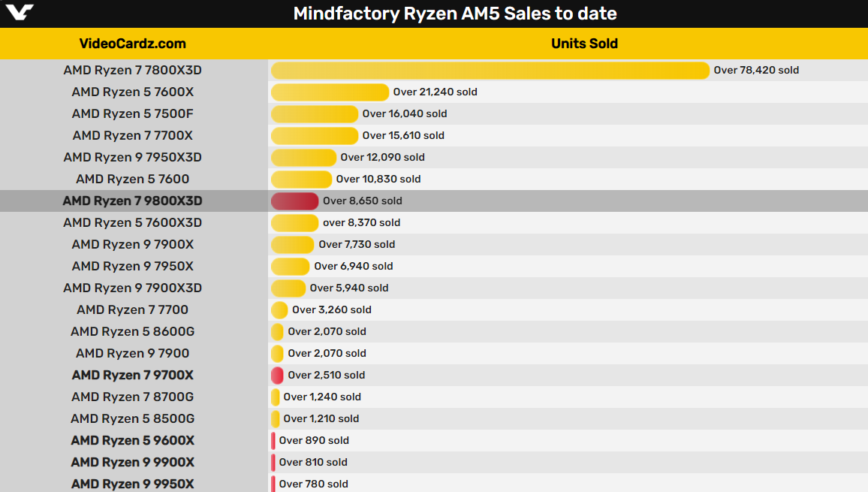
Task: Click the Ryzen 9 7900X sales bar
Action: point(292,245)
